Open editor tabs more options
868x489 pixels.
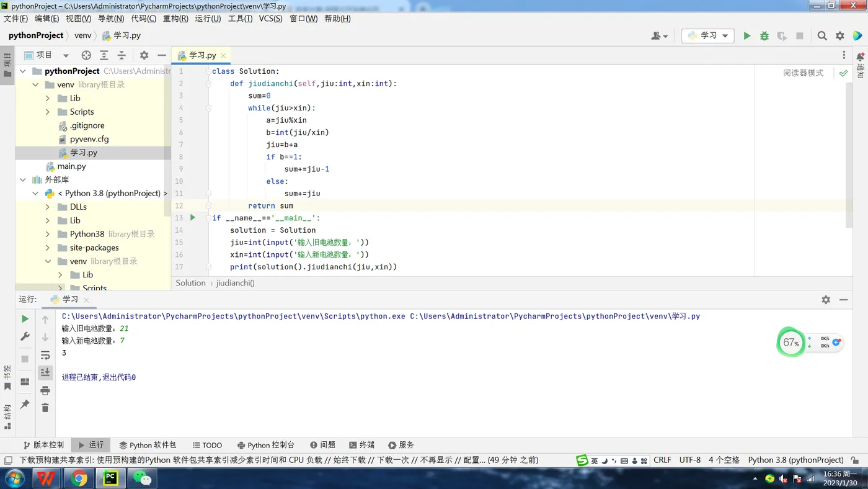[844, 55]
